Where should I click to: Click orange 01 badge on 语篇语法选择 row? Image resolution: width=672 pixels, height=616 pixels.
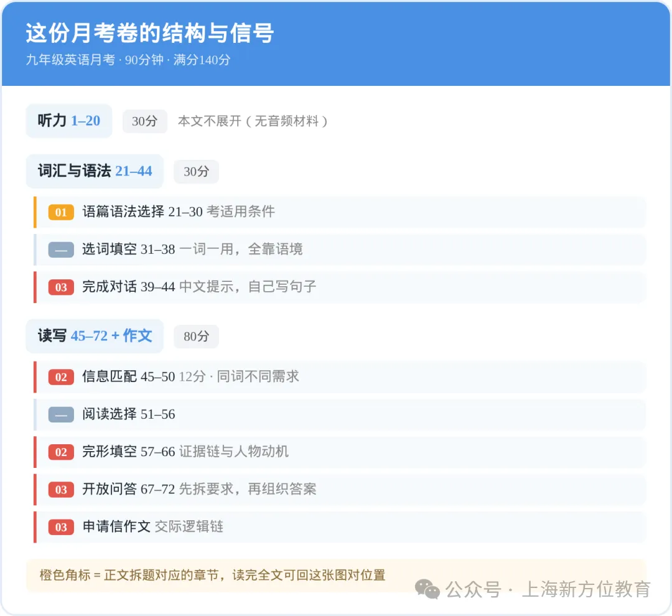[61, 212]
